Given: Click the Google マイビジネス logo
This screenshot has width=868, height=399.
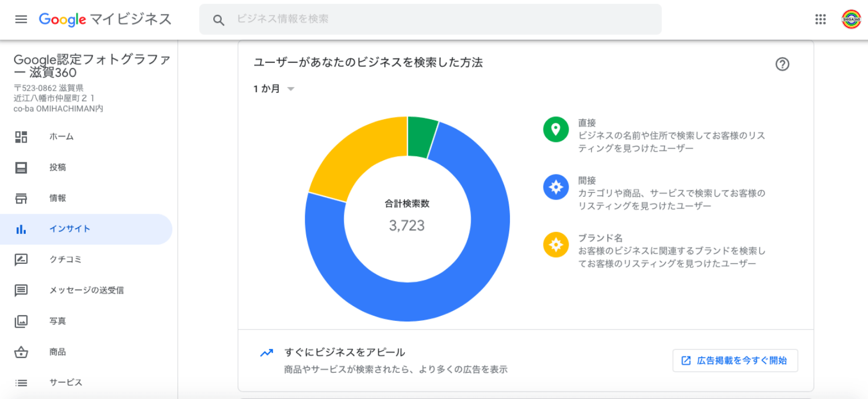Looking at the screenshot, I should coord(105,19).
